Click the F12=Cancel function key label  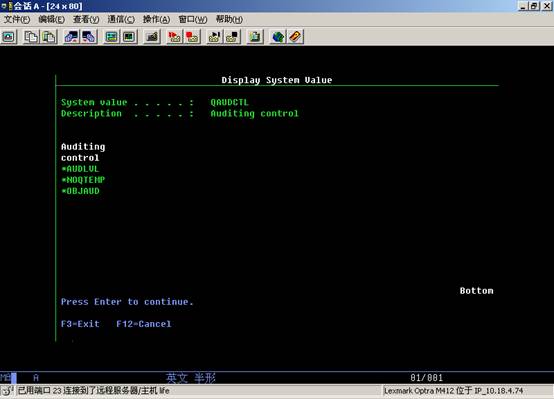pos(144,324)
